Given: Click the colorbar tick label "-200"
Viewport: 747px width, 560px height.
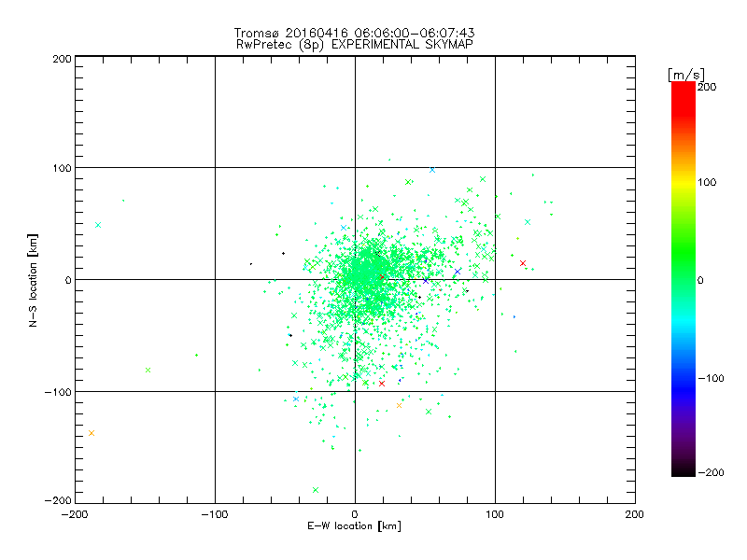Looking at the screenshot, I should 711,472.
